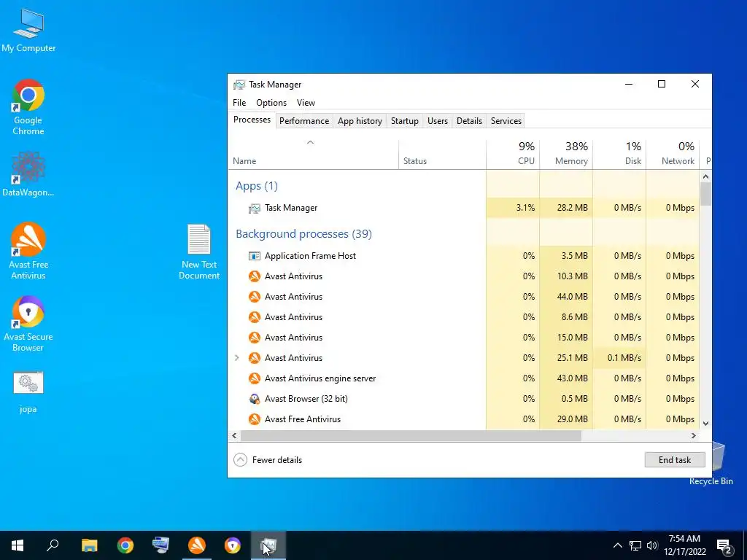Switch to the Performance tab
Screen dimensions: 747x560
pyautogui.click(x=304, y=121)
